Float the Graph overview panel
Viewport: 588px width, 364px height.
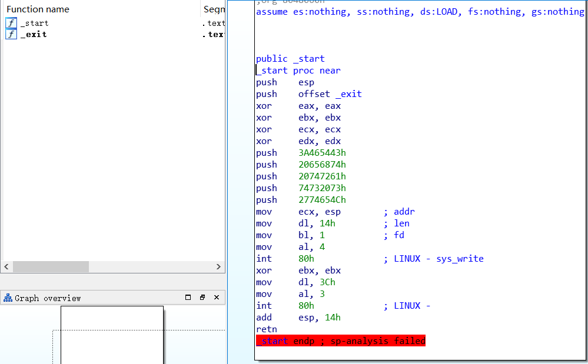pyautogui.click(x=202, y=298)
